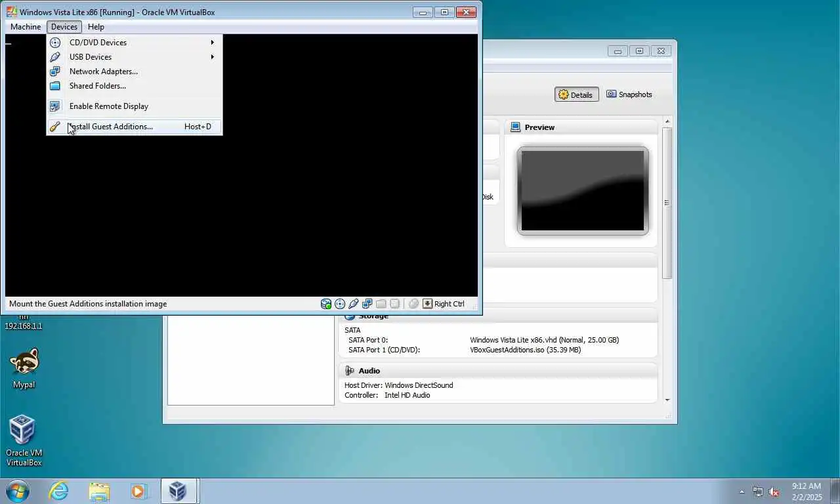Open Internet Explorer from the taskbar
840x504 pixels.
tap(59, 491)
